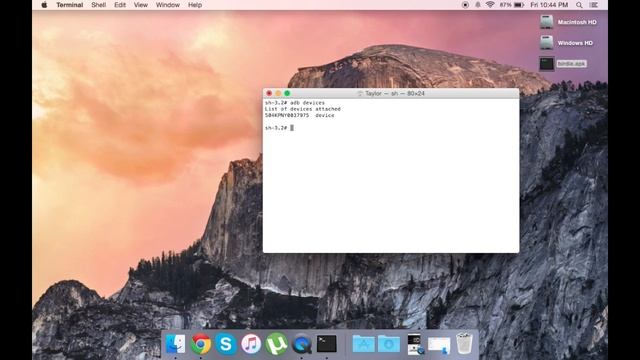Open the Terminal application menu
Screen dimensions: 640x360
(x=70, y=5)
